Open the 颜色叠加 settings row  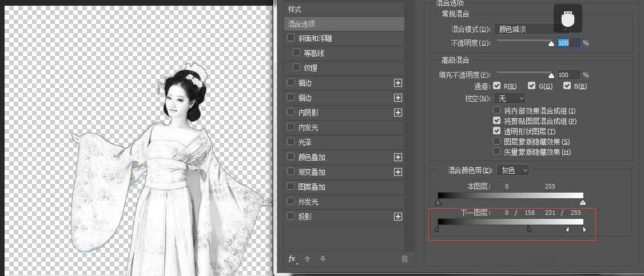pyautogui.click(x=344, y=157)
